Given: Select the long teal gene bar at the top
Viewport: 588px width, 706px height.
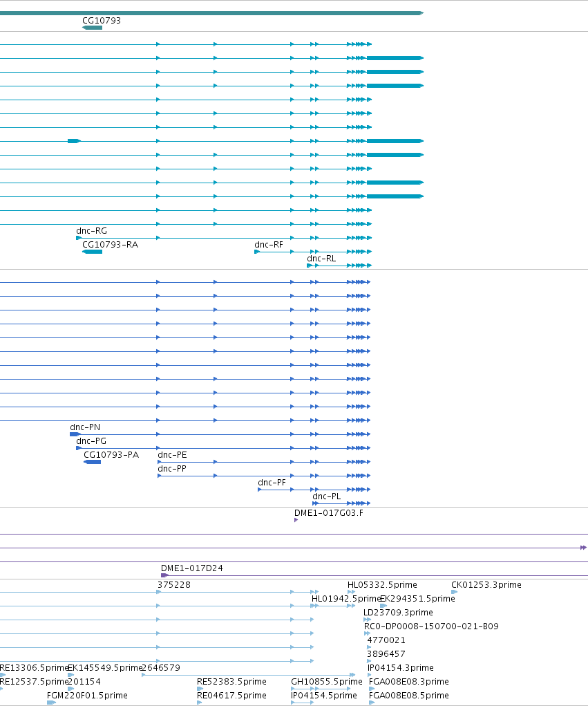Looking at the screenshot, I should (211, 13).
